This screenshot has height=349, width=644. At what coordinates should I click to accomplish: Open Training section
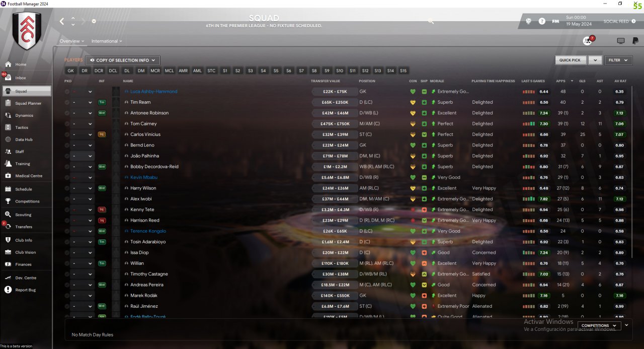(26, 164)
